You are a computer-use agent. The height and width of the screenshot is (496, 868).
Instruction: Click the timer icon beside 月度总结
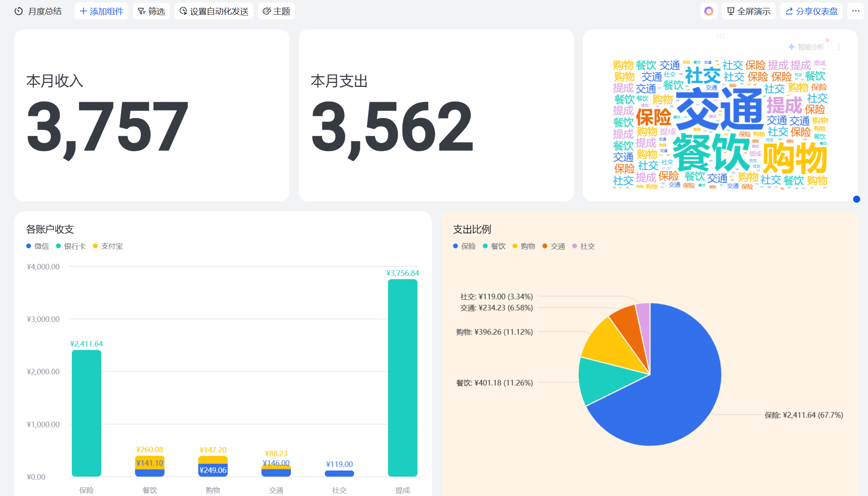pos(18,11)
